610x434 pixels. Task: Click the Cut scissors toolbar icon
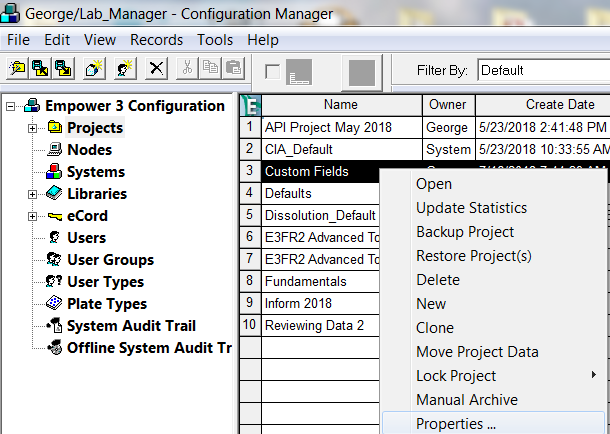[188, 68]
